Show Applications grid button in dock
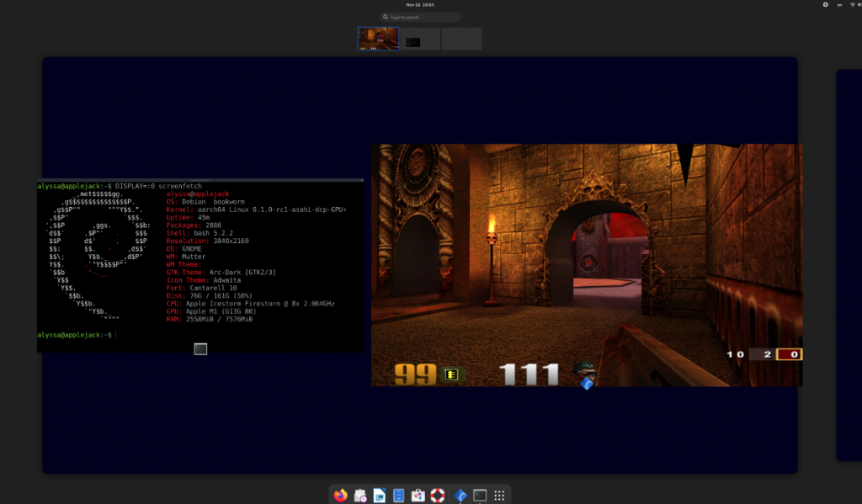This screenshot has width=862, height=504. (x=499, y=496)
